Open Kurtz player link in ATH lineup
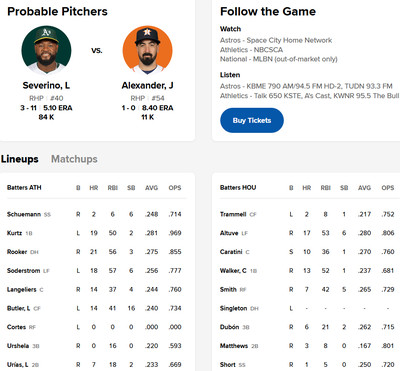The width and height of the screenshot is (400, 371). pyautogui.click(x=14, y=233)
